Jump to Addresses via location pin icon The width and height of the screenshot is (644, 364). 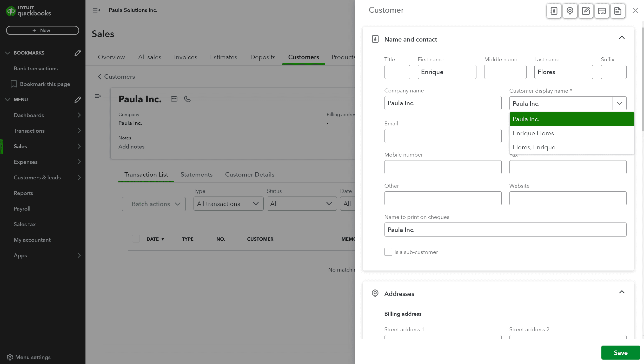[570, 11]
